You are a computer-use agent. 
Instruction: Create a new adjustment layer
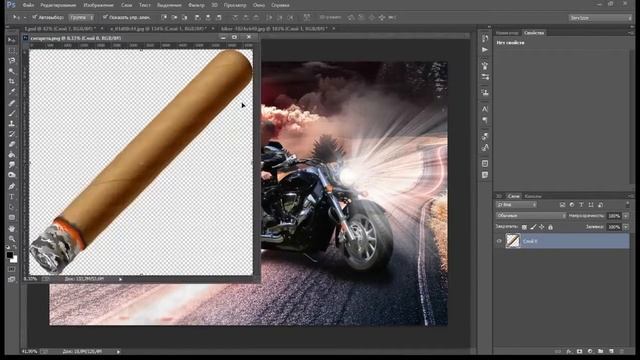click(590, 351)
